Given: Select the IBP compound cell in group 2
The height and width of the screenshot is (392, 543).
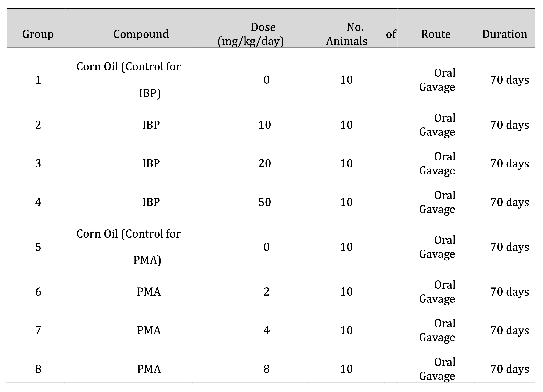Looking at the screenshot, I should point(151,125).
